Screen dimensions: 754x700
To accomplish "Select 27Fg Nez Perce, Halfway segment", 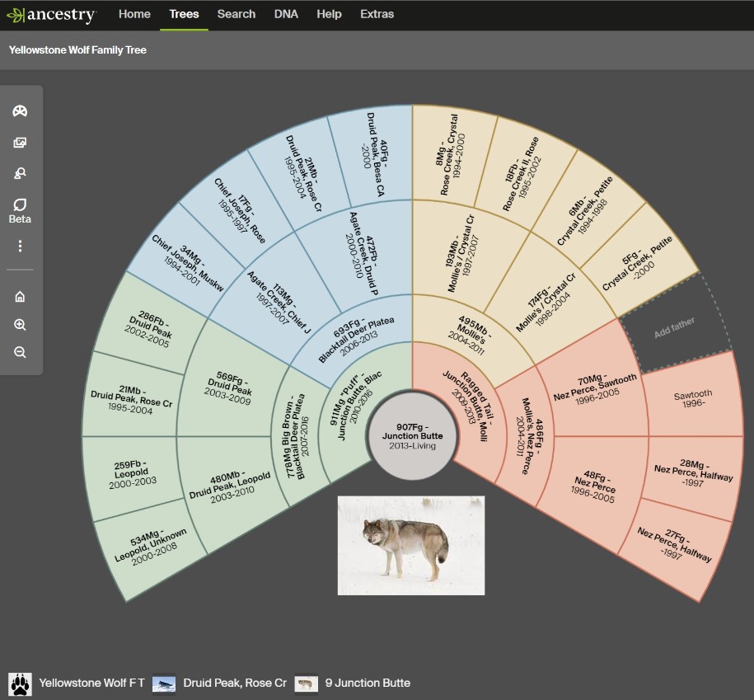I will pos(674,543).
